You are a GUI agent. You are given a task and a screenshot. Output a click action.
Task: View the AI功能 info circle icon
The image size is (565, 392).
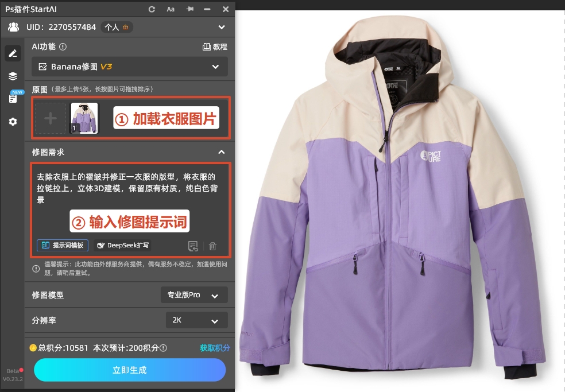pos(63,47)
